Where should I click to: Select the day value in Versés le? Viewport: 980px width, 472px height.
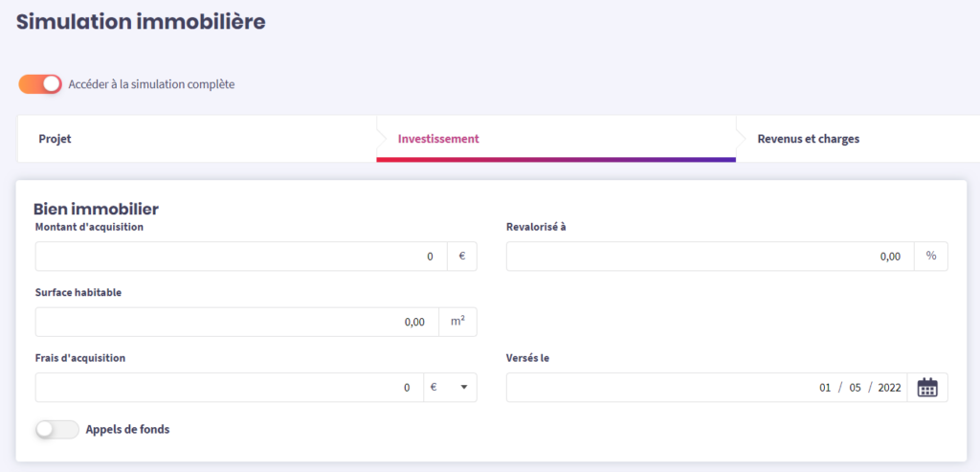pos(825,388)
